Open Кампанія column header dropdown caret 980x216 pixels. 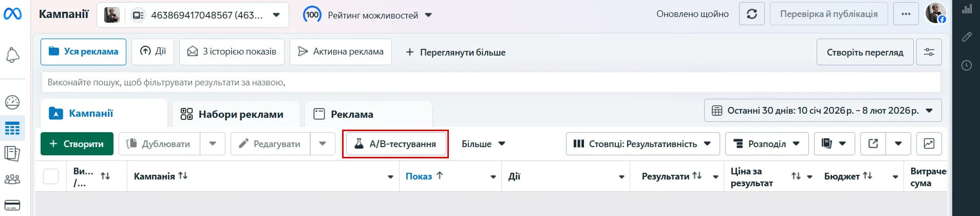[390, 177]
